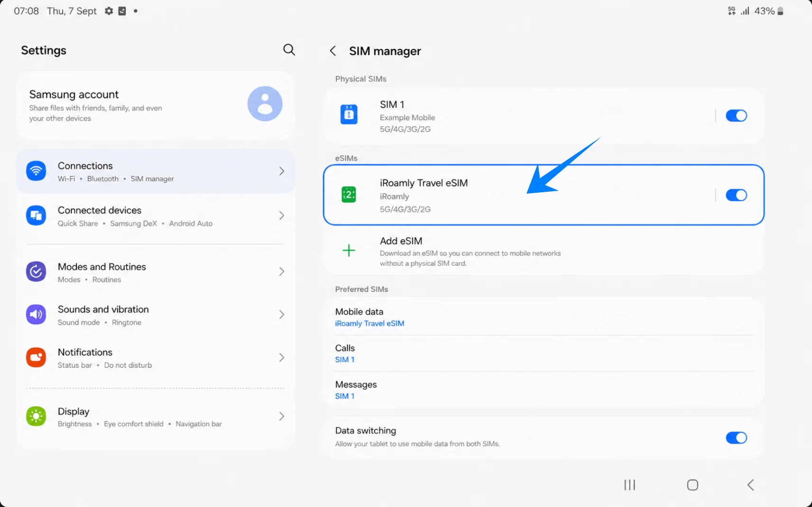Click the Connections Wi-Fi icon

[36, 171]
